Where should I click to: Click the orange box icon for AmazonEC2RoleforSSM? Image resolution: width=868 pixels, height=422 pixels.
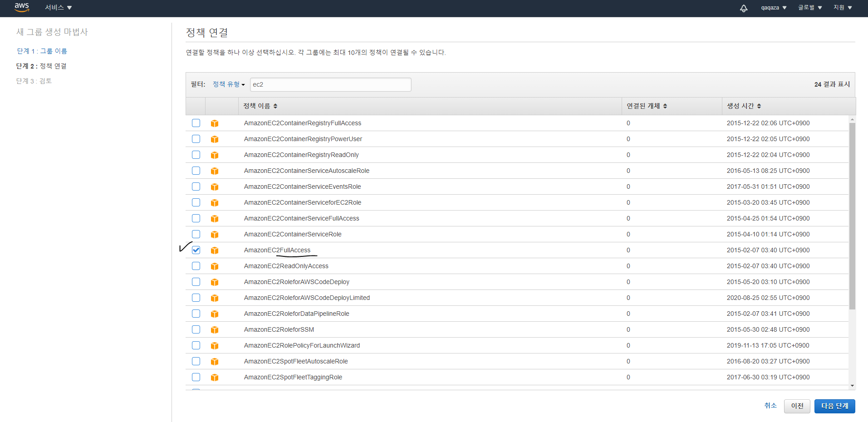point(215,330)
